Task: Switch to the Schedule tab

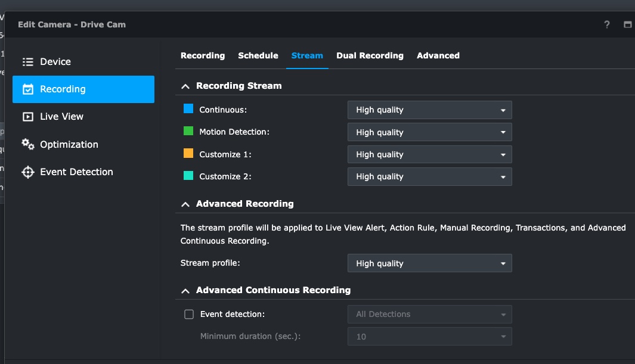Action: [x=258, y=55]
